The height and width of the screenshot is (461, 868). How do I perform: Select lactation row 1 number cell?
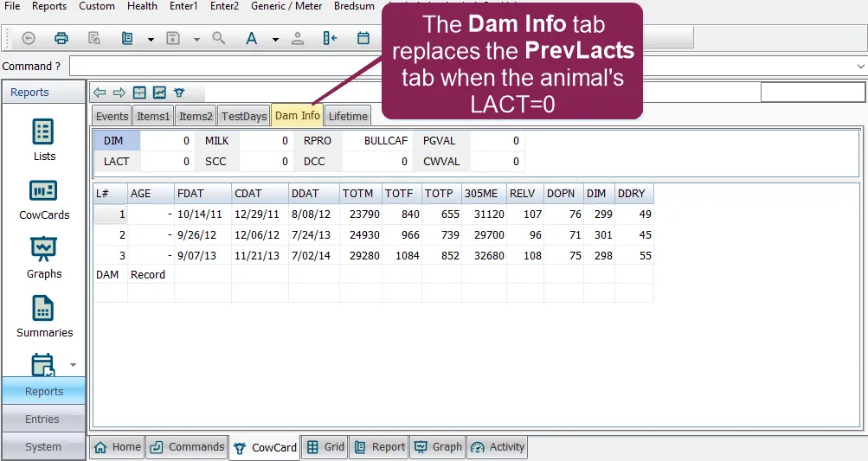coord(111,214)
